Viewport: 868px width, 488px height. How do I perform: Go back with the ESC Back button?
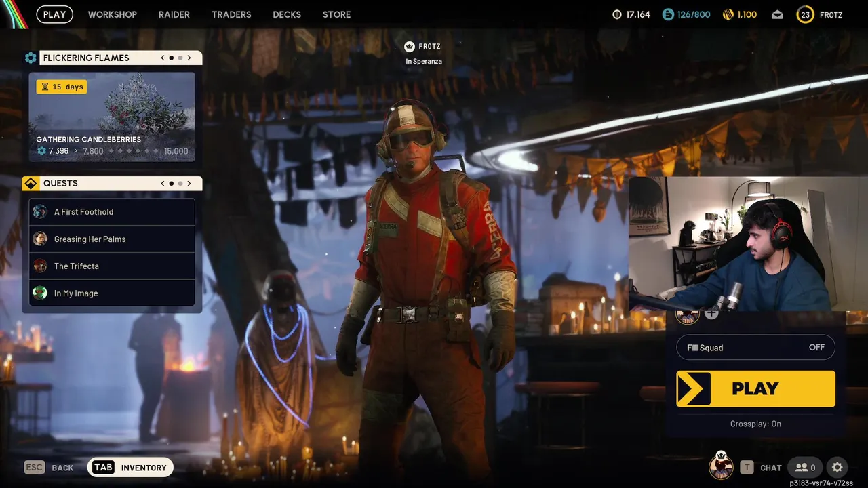pyautogui.click(x=49, y=467)
